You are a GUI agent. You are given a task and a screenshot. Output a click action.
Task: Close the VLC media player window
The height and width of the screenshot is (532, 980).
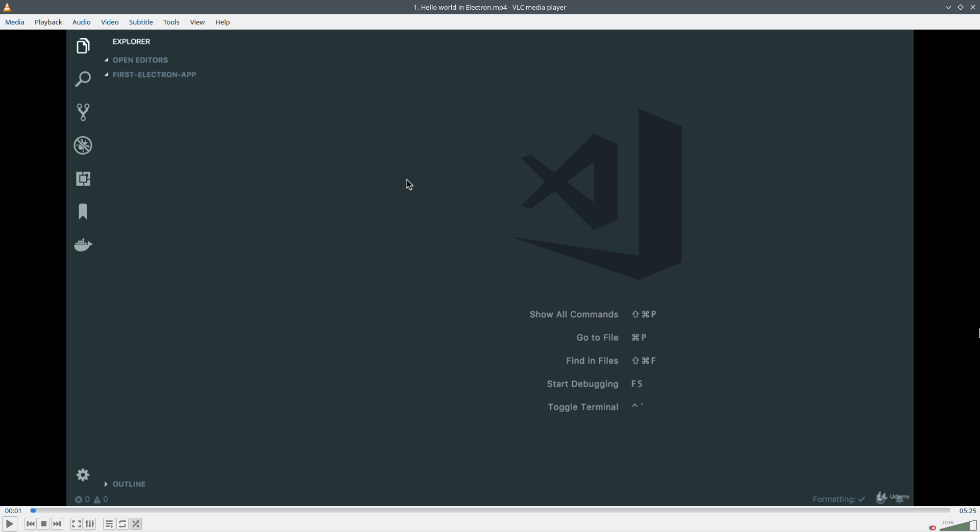[973, 7]
